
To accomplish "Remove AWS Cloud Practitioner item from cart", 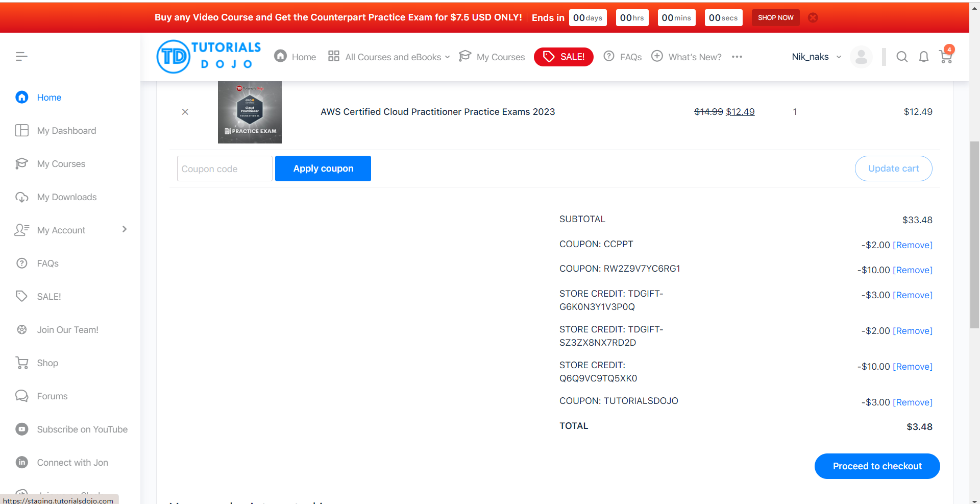I will click(x=185, y=112).
